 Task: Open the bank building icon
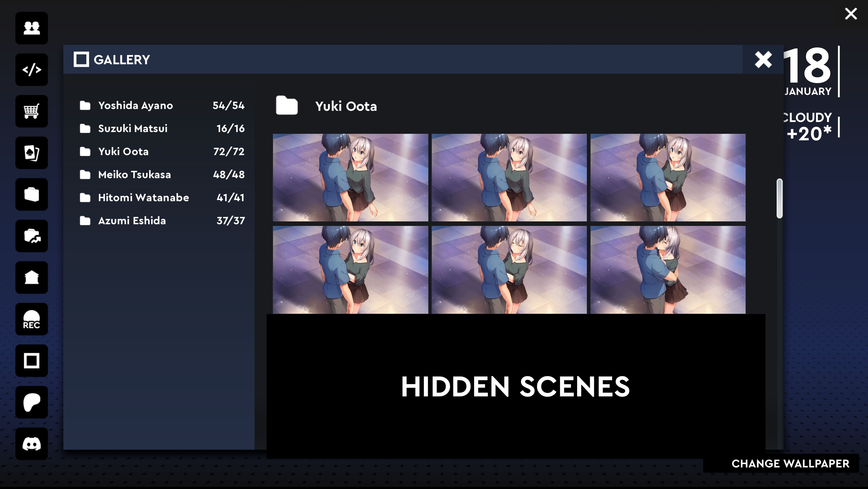(x=32, y=277)
